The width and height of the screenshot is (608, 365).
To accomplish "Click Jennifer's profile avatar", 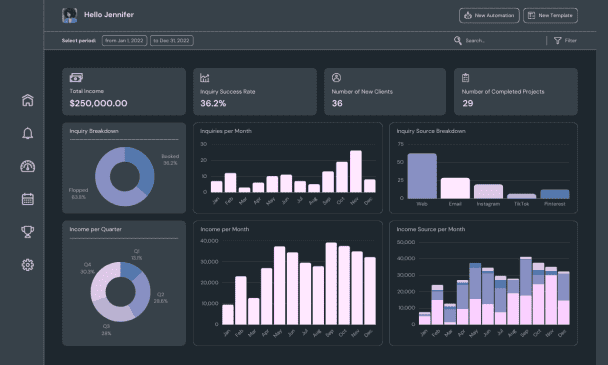I will [69, 15].
